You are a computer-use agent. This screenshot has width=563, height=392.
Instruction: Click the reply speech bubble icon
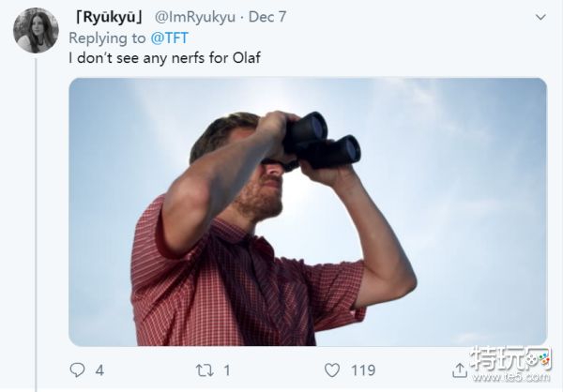[78, 369]
